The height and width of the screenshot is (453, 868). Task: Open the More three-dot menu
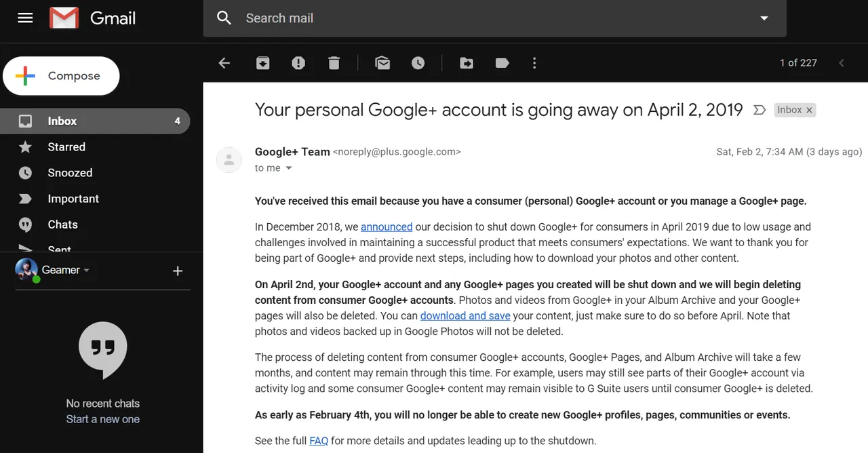pyautogui.click(x=534, y=63)
